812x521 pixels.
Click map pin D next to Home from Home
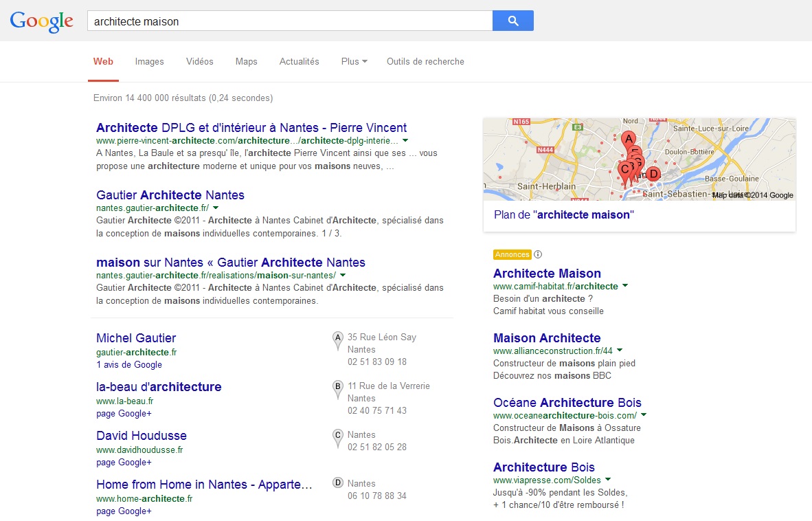[337, 483]
